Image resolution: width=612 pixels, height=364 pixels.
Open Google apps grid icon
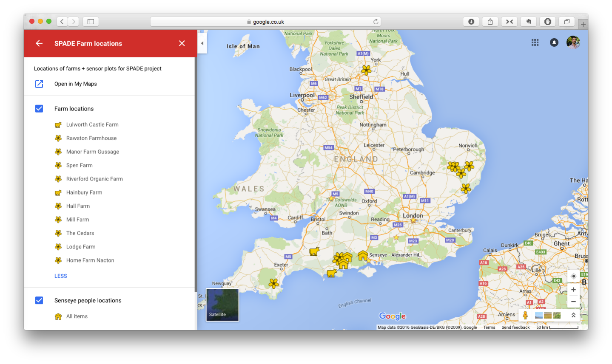535,42
